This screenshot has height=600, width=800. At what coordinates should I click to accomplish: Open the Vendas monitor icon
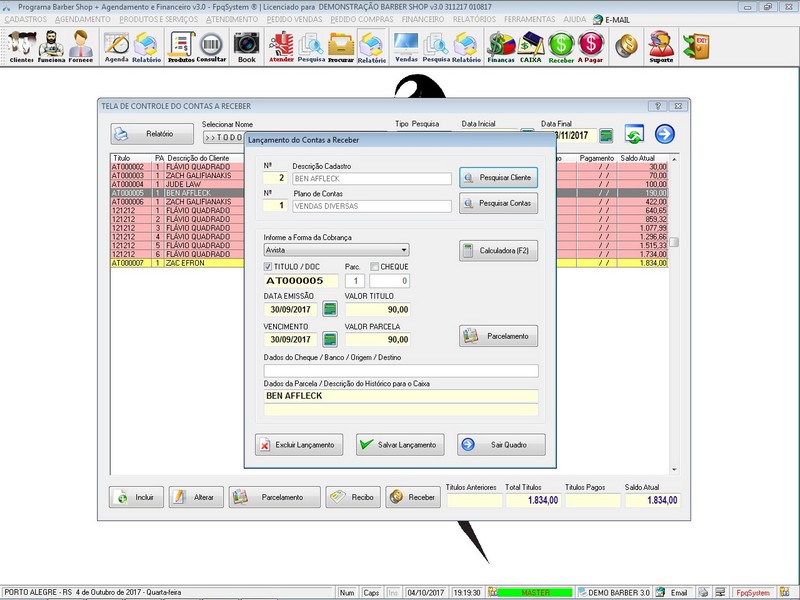(x=407, y=46)
